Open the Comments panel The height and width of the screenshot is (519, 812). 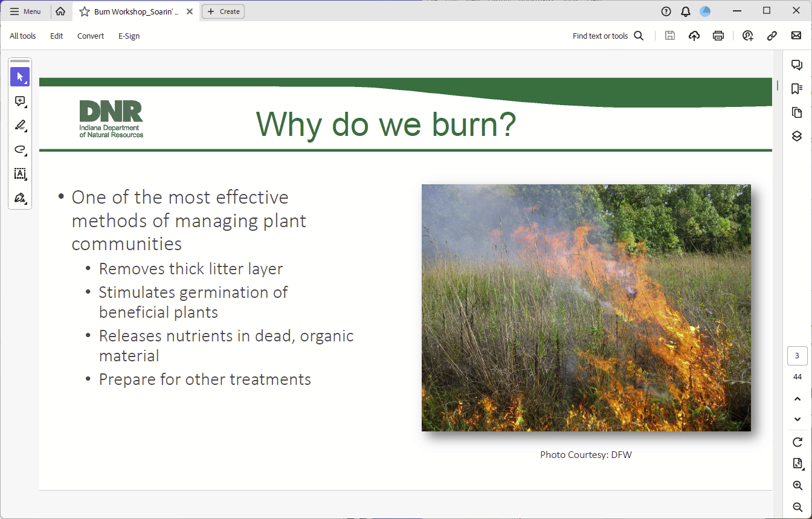click(797, 65)
